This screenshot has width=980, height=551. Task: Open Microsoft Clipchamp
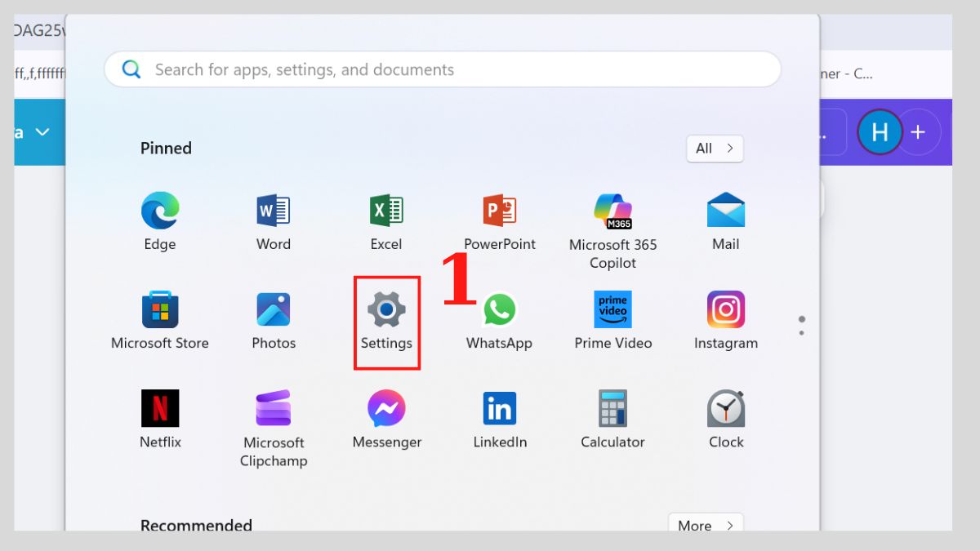[x=273, y=408]
